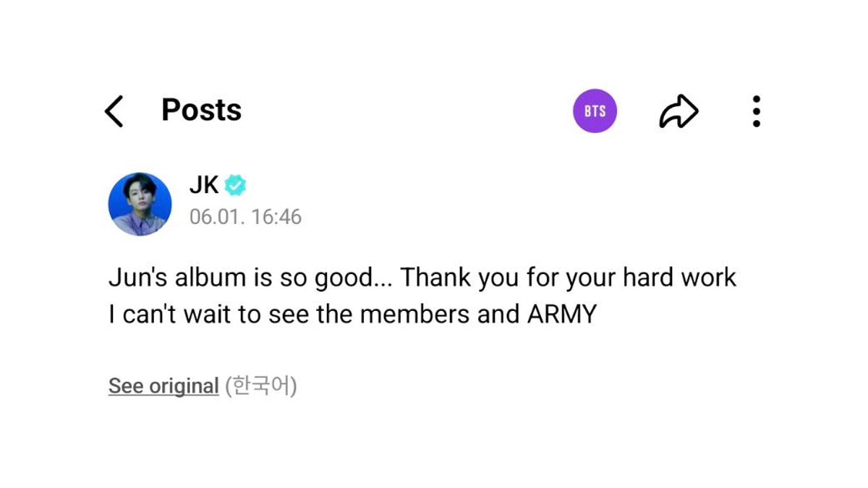View JK's profile picture
868x488 pixels.
pyautogui.click(x=140, y=204)
